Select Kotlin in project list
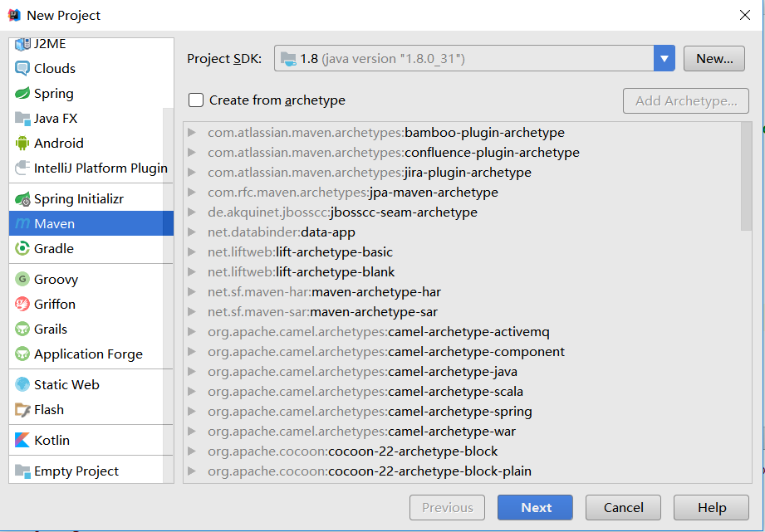The height and width of the screenshot is (532, 765). click(x=91, y=441)
